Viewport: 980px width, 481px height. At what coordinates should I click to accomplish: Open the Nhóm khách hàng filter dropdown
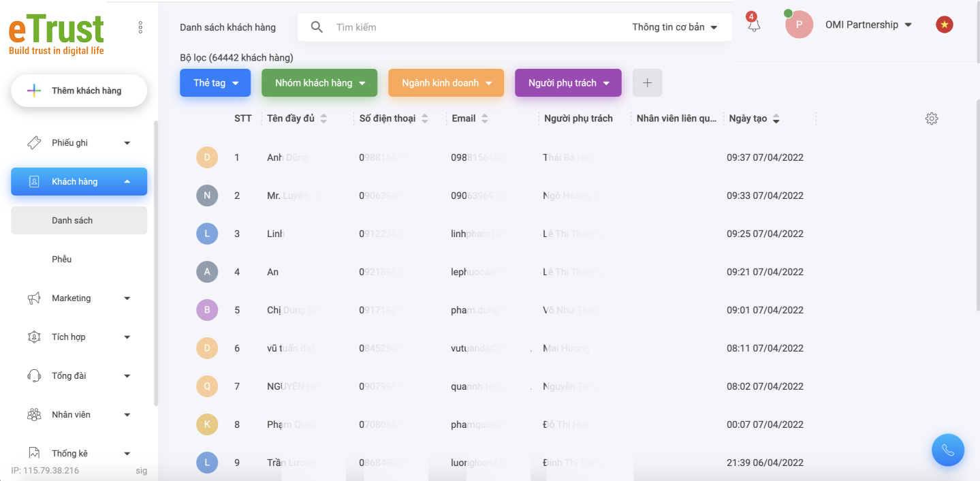pyautogui.click(x=319, y=83)
